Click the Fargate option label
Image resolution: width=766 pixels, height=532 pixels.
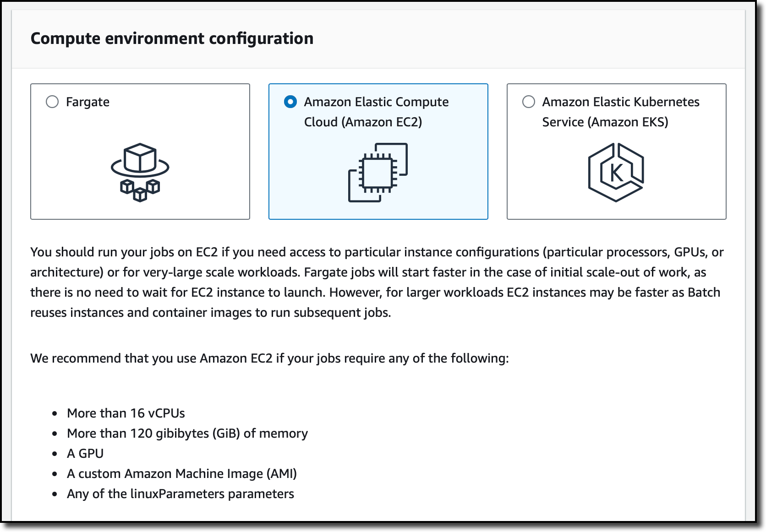pos(88,102)
